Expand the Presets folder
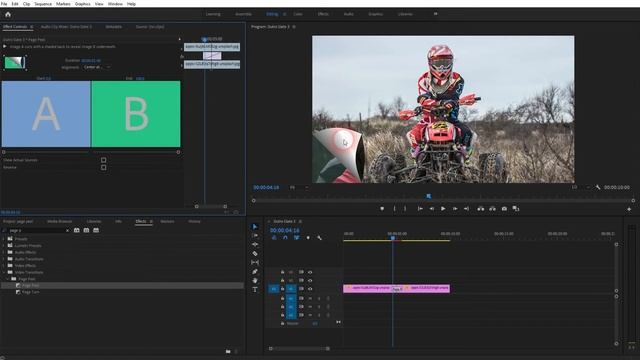The width and height of the screenshot is (640, 360). point(4,239)
